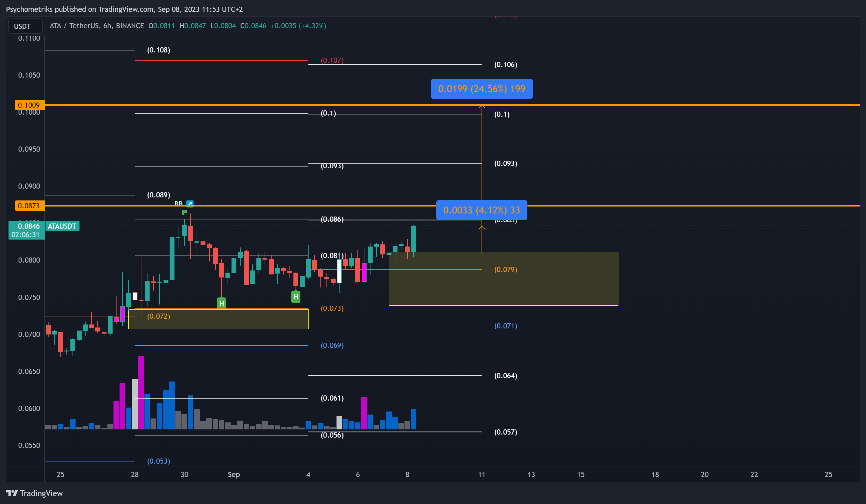Screen dimensions: 866x504
Task: Click 0.0650 on the price axis
Action: coord(29,371)
